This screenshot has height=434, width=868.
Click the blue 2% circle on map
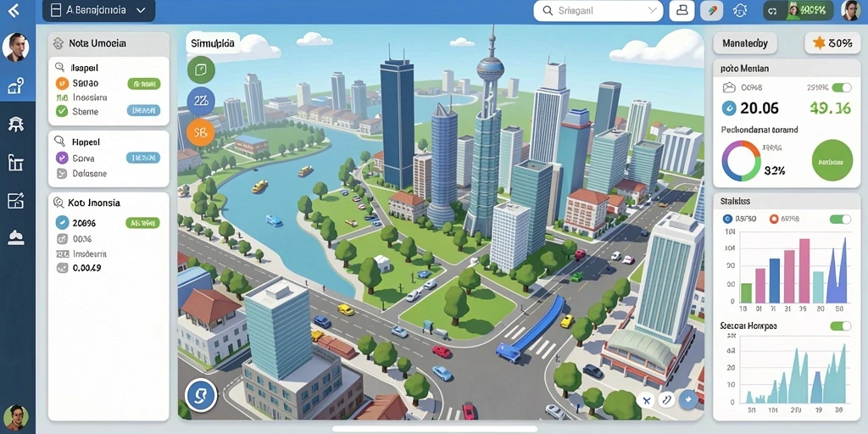click(x=200, y=101)
